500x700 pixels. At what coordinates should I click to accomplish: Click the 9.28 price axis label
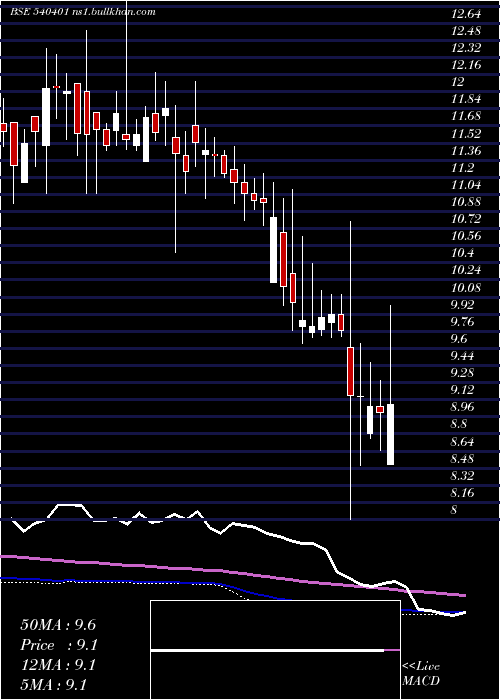tap(463, 373)
